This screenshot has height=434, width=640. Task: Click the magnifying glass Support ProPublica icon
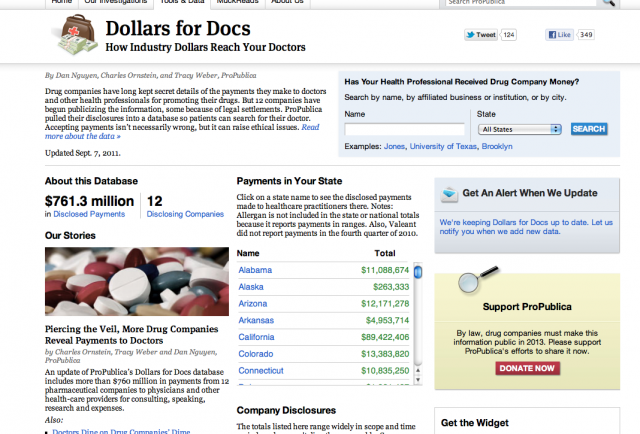pos(478,279)
